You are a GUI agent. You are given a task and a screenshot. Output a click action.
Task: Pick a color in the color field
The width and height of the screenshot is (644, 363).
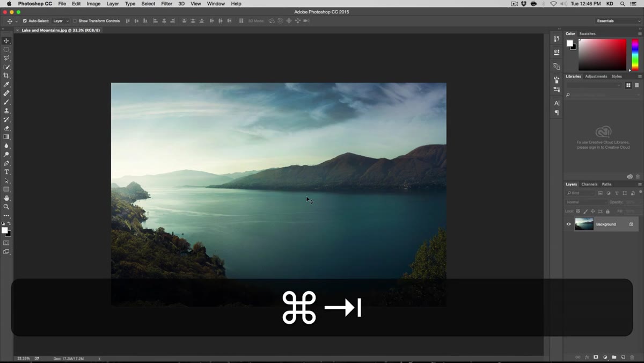(602, 55)
